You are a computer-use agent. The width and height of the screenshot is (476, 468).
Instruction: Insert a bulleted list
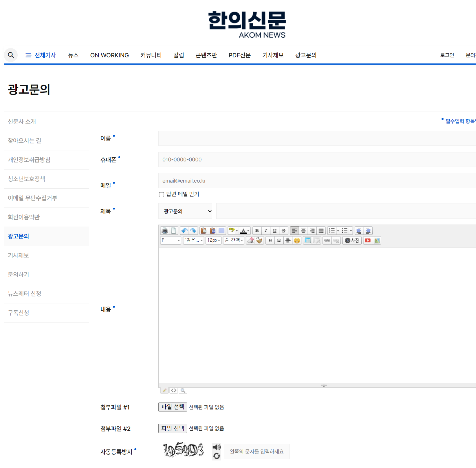click(x=345, y=231)
